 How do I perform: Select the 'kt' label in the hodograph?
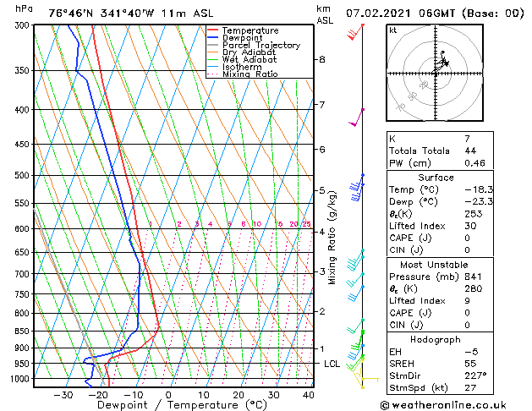click(393, 30)
